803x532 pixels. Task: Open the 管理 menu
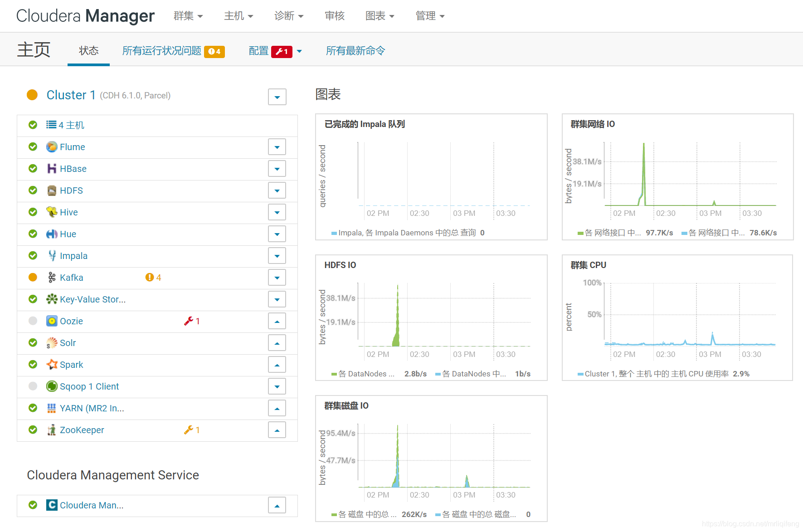[430, 16]
